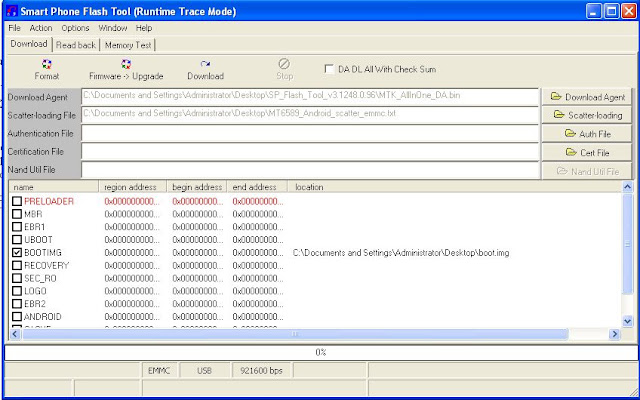The image size is (640, 400).
Task: Click the Scatter-loading File path field
Action: [310, 115]
